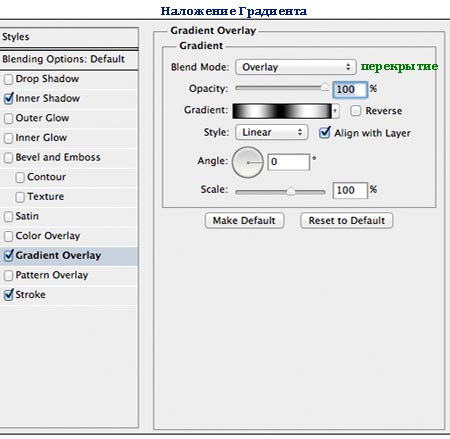Select Blending Options: Default item
Image resolution: width=450 pixels, height=439 pixels.
69,59
